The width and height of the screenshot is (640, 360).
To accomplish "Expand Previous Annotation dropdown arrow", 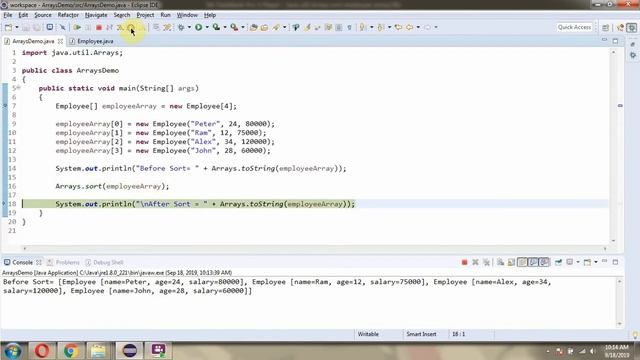I will 389,27.
